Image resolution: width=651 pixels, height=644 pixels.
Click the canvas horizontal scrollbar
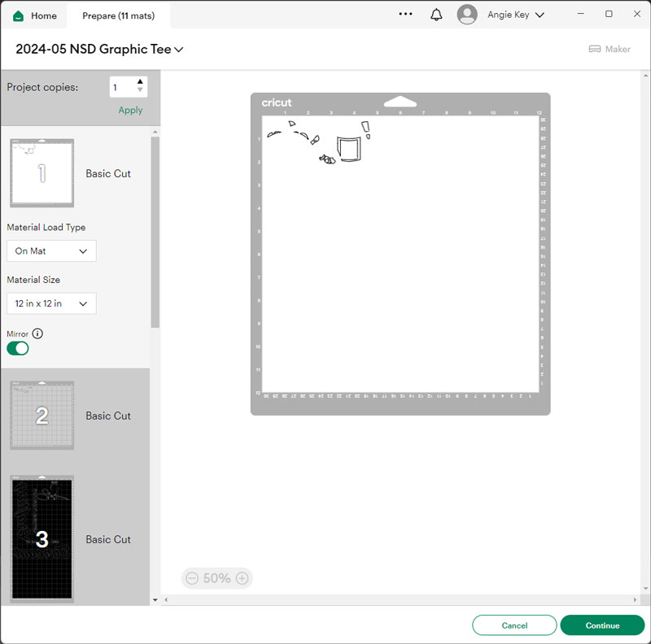[400, 599]
